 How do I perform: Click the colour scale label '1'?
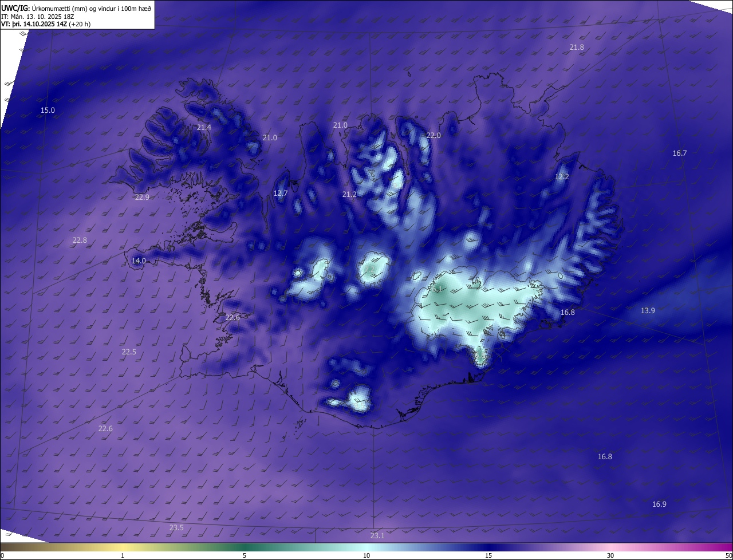[x=123, y=555]
